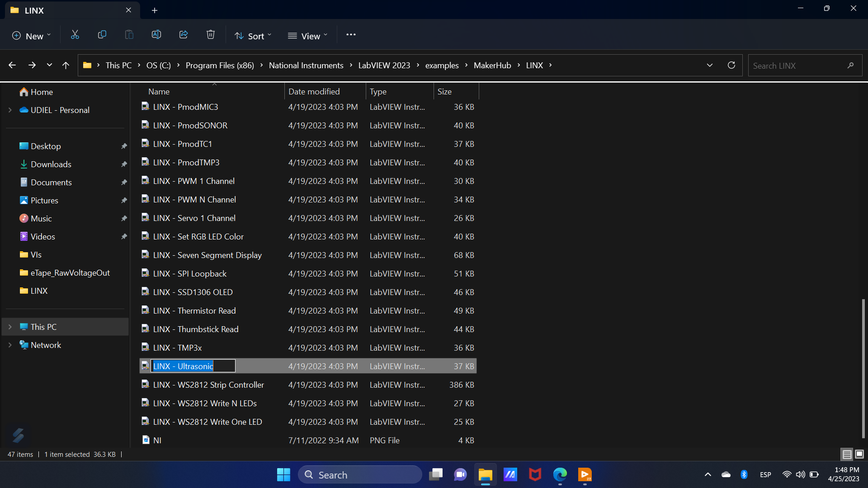
Task: Open the New item menu
Action: (x=31, y=36)
